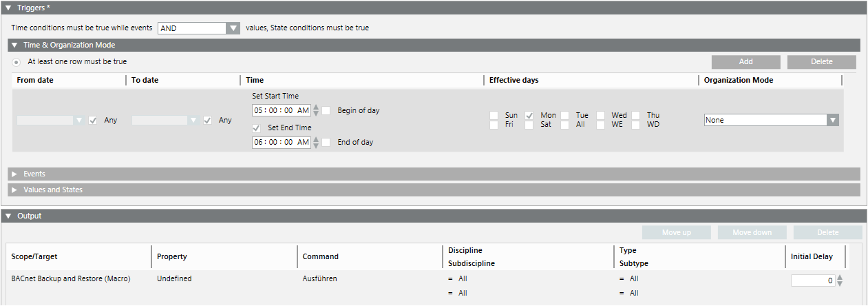868x306 pixels.
Task: Click the start time spinner arrows
Action: tap(316, 110)
